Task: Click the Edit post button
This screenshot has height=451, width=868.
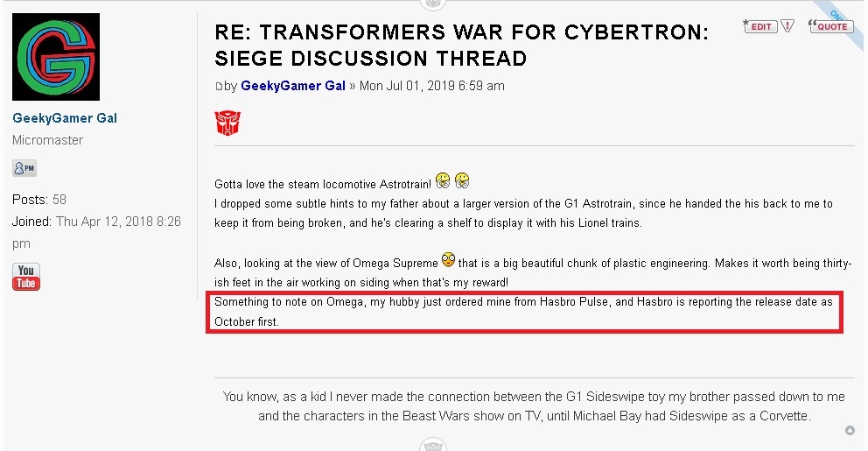Action: (x=759, y=26)
